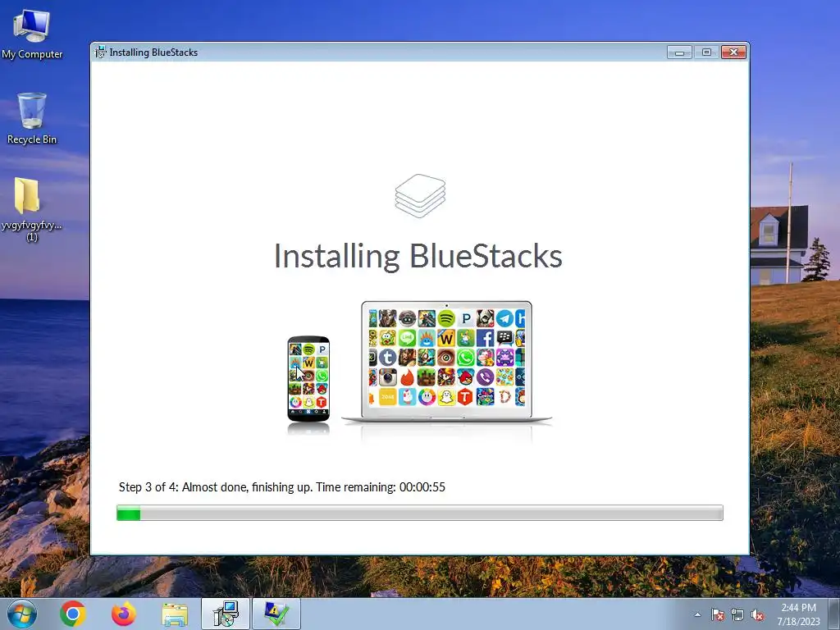Viewport: 840px width, 630px height.
Task: Click the Windows Start orb
Action: pyautogui.click(x=22, y=614)
